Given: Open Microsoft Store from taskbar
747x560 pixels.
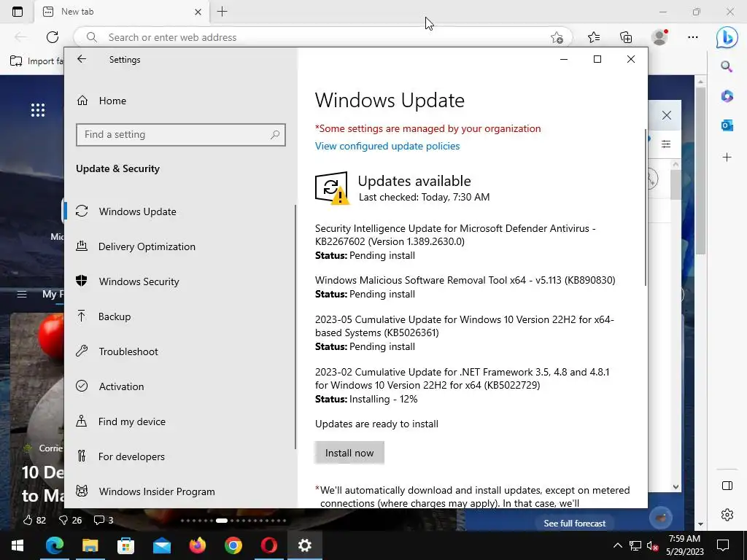Looking at the screenshot, I should tap(125, 545).
